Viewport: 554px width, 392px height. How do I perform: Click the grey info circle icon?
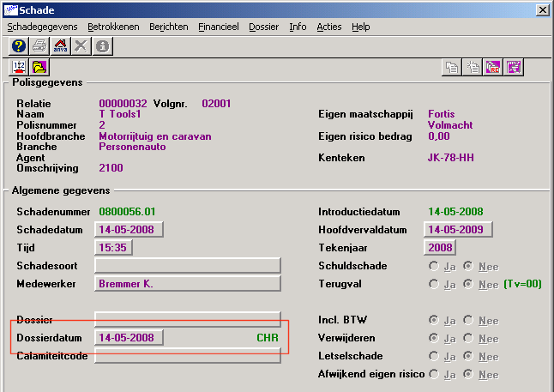[101, 46]
